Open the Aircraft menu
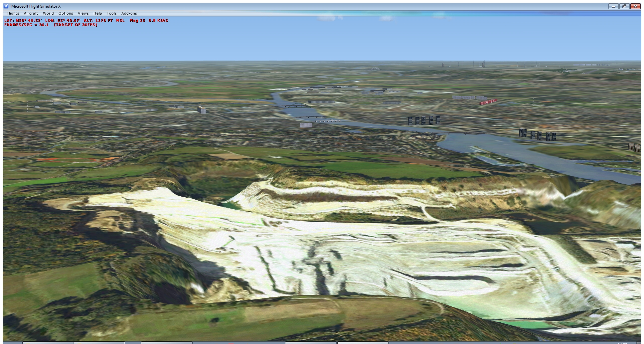 (31, 13)
